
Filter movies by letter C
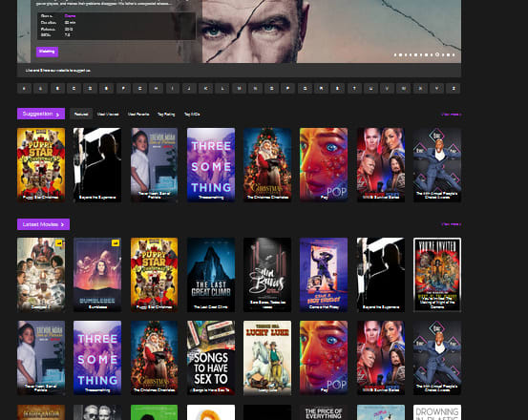74,89
